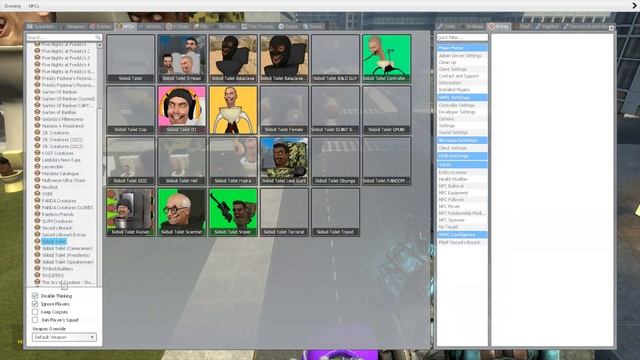Click the icon beside PANDA Creatures CLONES
This screenshot has height=360, width=640.
[x=37, y=207]
